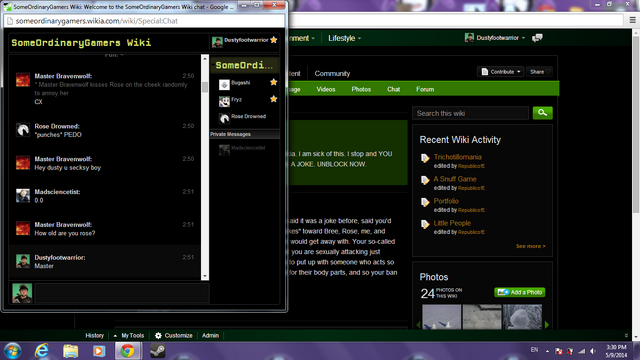
Task: Open the Community nav tab
Action: pos(332,73)
